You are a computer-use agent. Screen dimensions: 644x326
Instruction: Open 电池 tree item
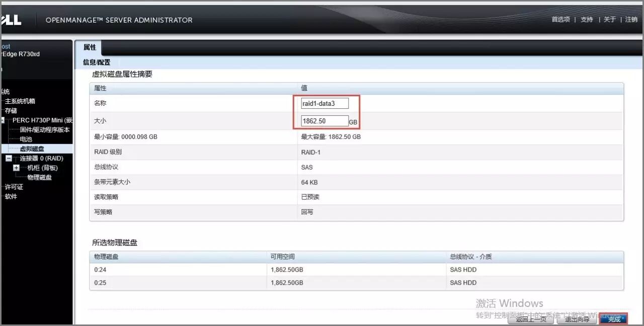tap(26, 140)
